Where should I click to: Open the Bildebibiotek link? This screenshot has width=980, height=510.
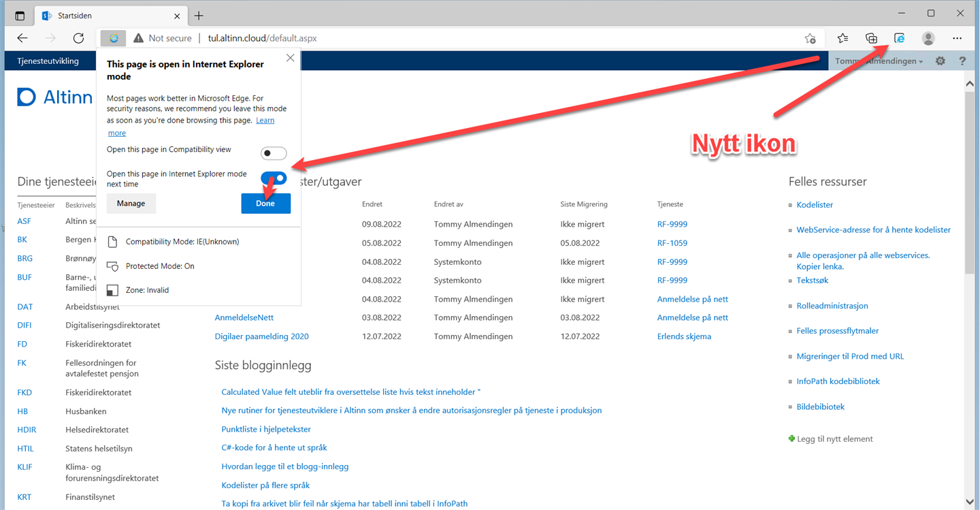(820, 407)
